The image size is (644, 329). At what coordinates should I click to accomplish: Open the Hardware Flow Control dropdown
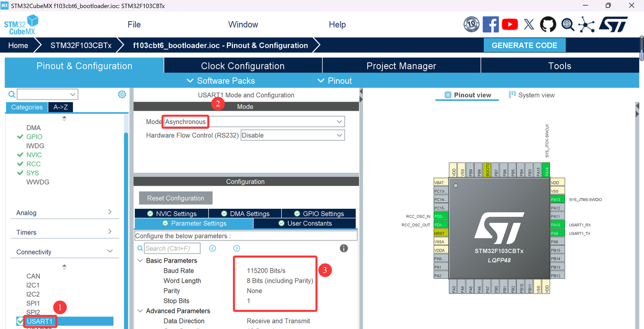click(x=293, y=135)
